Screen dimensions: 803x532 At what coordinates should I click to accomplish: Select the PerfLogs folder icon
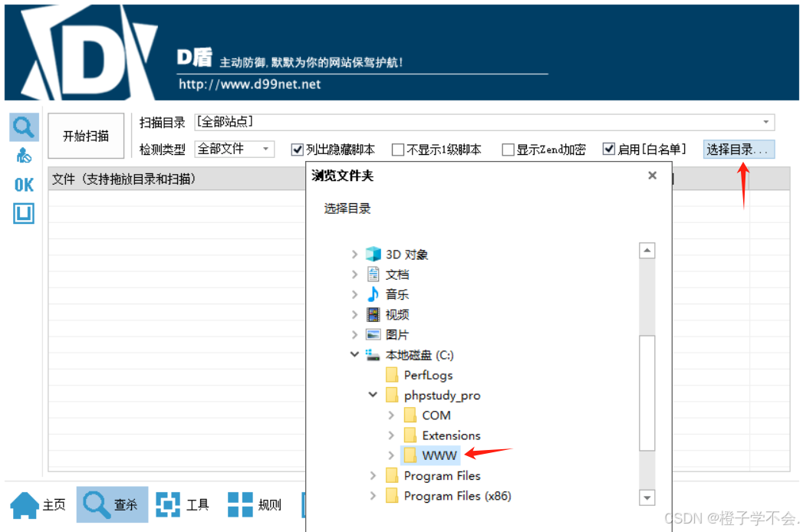pyautogui.click(x=392, y=375)
